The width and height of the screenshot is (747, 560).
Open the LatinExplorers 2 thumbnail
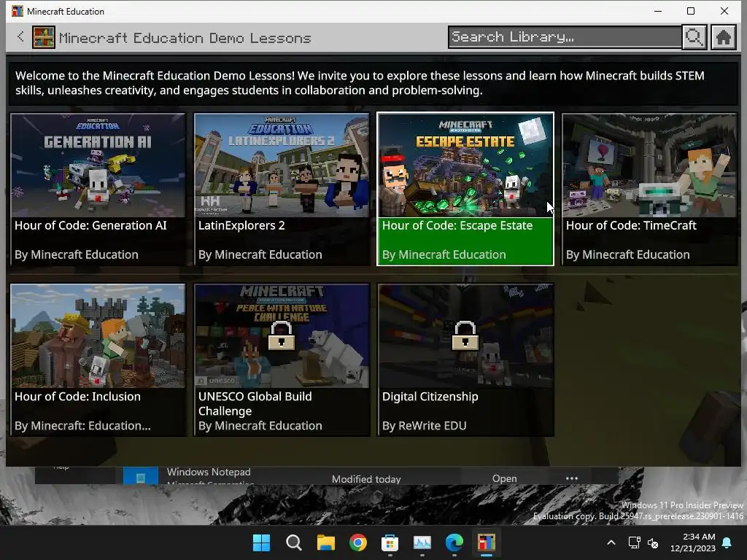(x=282, y=166)
